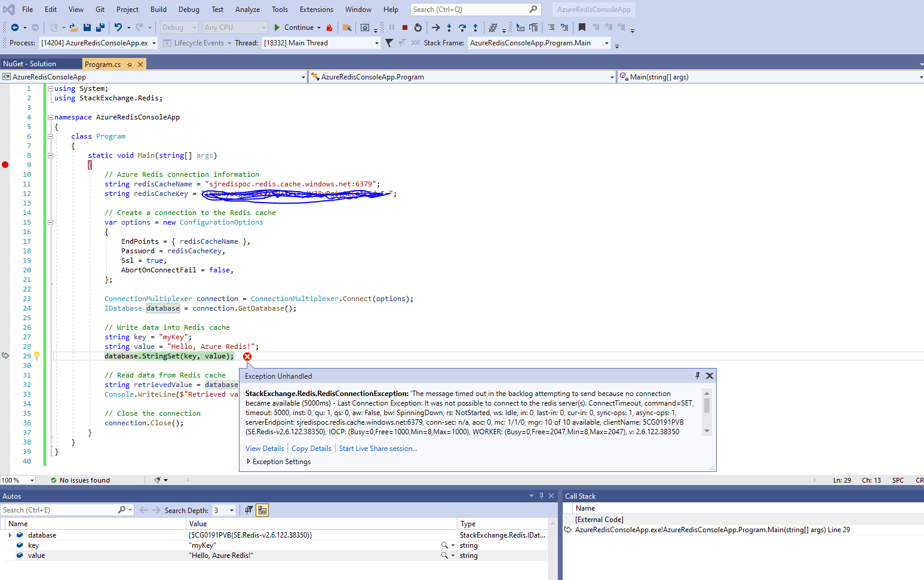Open the zoom level 100% dropdown
Screen dimensions: 924x580
[18, 480]
